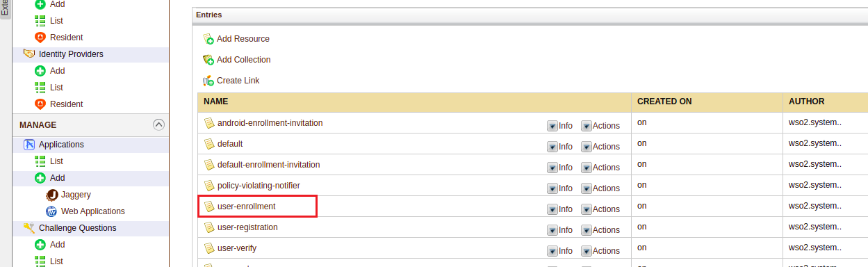Open Actions dropdown for default entry
Screen dimensions: 868x267
[600, 147]
